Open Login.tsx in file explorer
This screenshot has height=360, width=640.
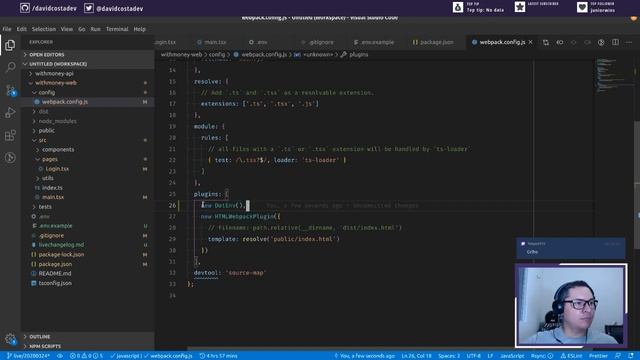(x=88, y=169)
